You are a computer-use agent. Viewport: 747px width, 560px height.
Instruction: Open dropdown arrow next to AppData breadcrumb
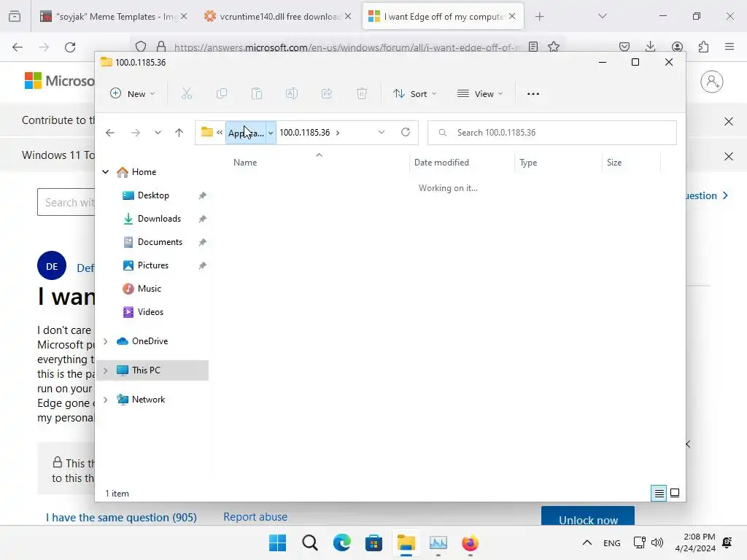[271, 133]
